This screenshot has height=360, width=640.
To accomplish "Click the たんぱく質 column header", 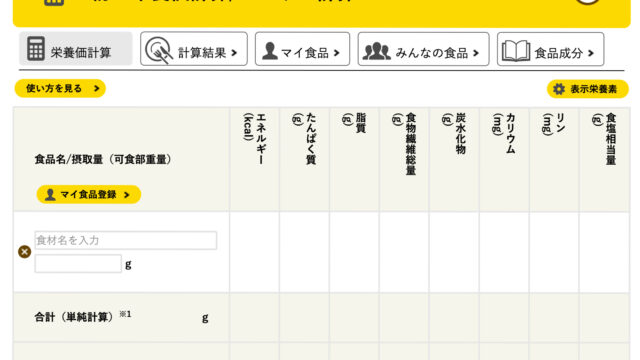I will tap(304, 160).
